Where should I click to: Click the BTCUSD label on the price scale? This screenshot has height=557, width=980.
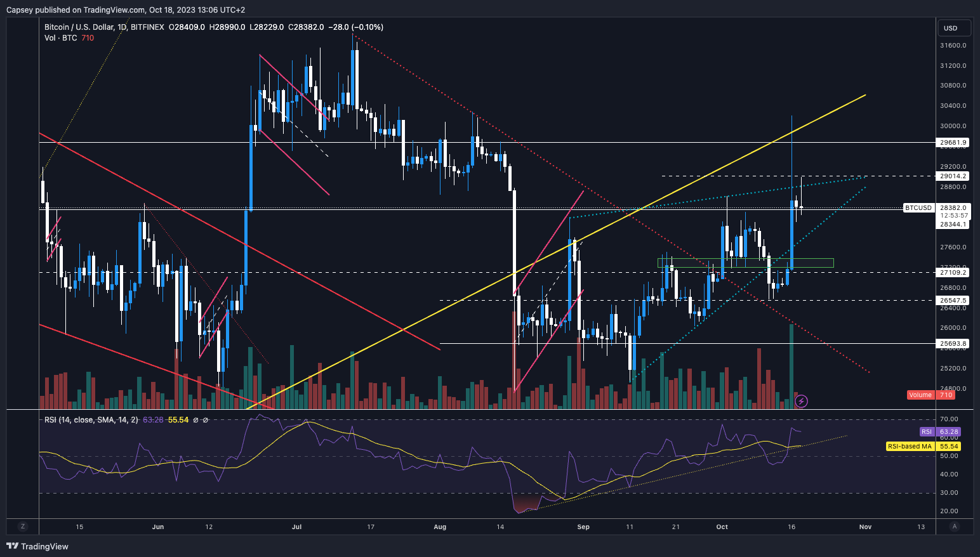coord(918,207)
